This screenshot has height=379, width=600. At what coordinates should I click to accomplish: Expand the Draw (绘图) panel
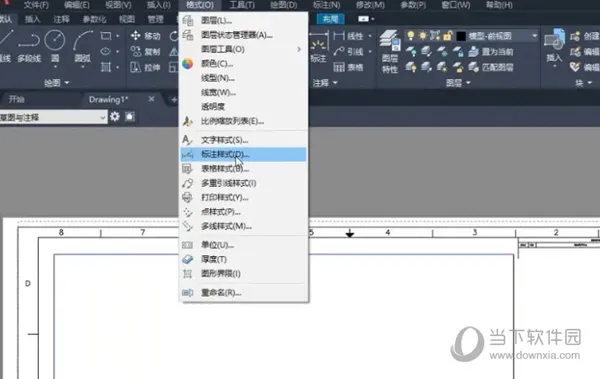tap(57, 83)
